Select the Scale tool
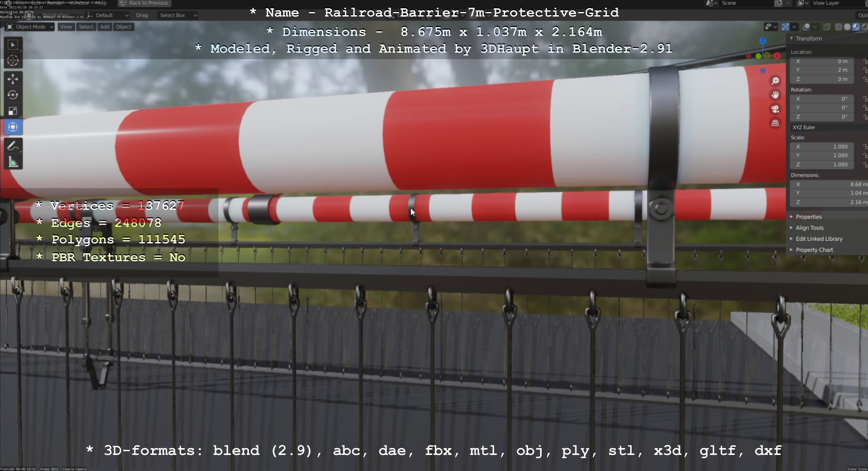The image size is (868, 471). [x=13, y=111]
